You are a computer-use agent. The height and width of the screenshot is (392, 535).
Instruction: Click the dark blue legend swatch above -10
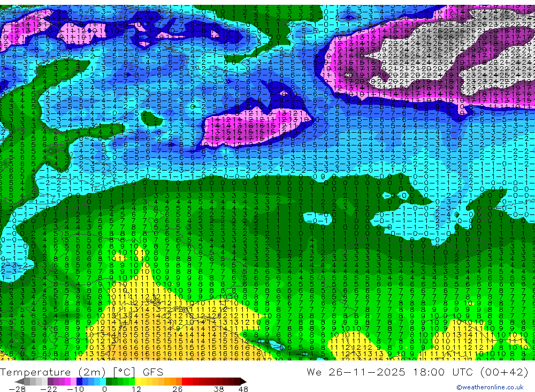pyautogui.click(x=79, y=381)
